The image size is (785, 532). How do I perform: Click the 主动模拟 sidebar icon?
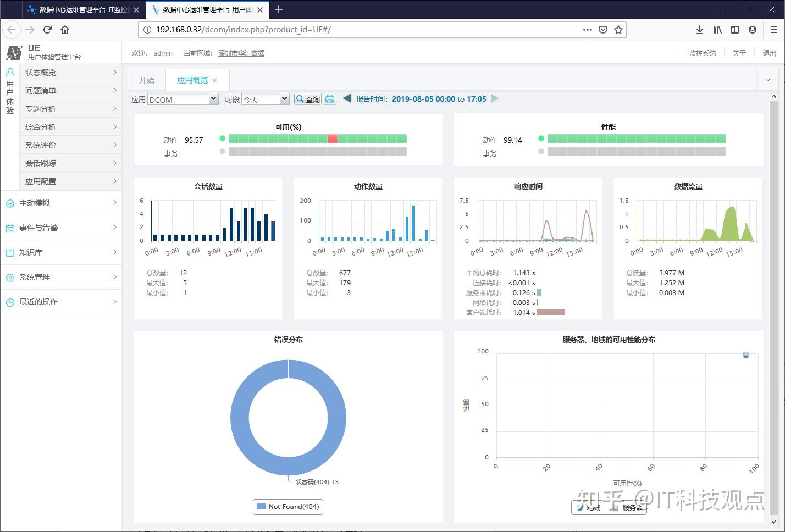click(x=10, y=203)
